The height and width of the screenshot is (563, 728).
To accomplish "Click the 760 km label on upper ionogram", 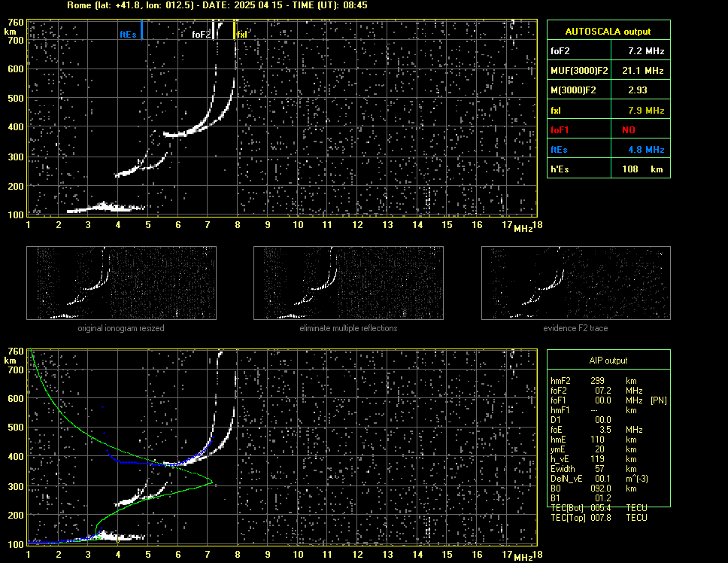I will pyautogui.click(x=15, y=23).
